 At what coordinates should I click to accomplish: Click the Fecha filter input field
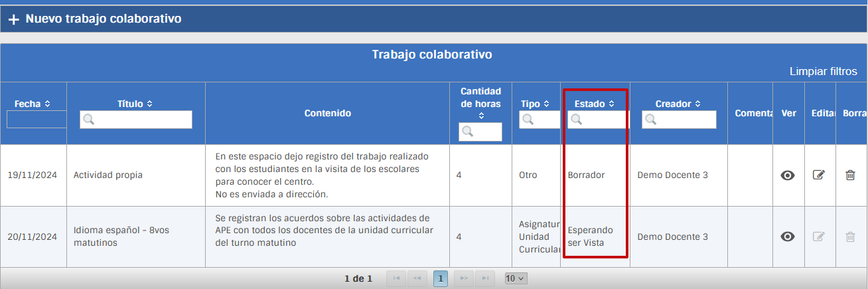pos(36,120)
